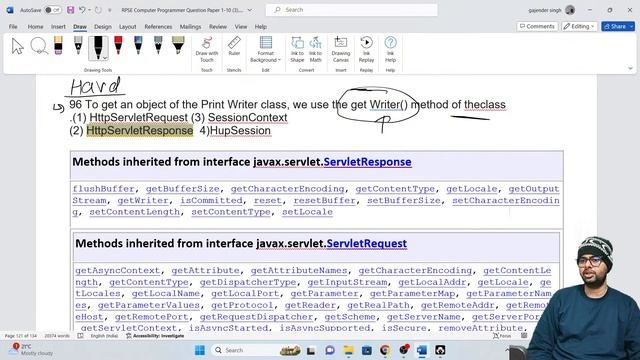
Task: Follow the getWriter link
Action: [143, 200]
